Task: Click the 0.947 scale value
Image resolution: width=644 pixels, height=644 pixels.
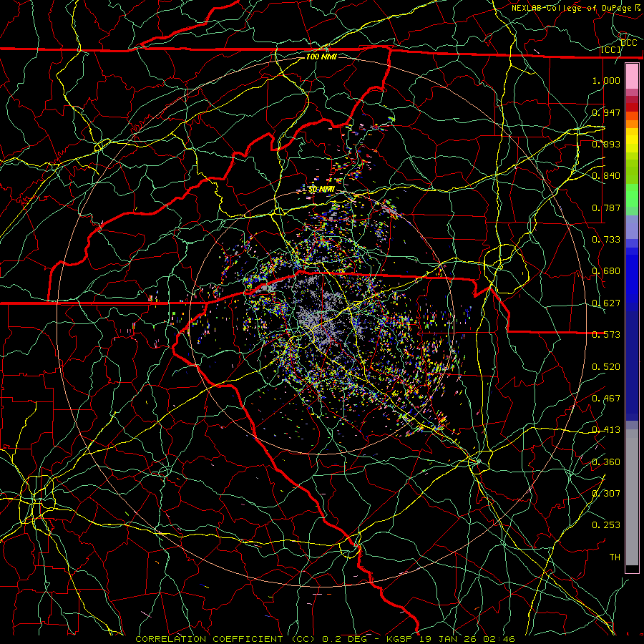Action: point(606,112)
